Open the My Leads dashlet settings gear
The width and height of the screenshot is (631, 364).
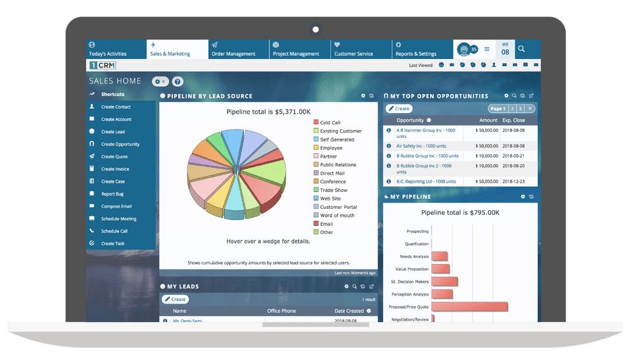click(346, 286)
